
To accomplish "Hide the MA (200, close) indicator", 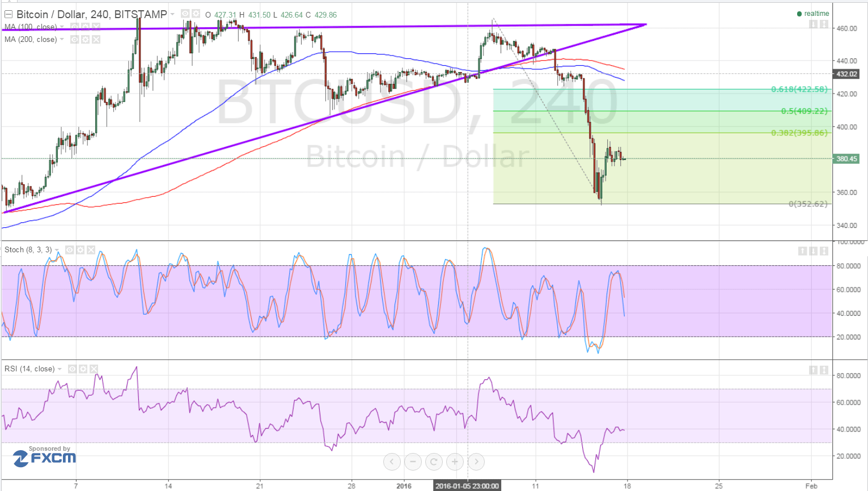I will click(x=74, y=39).
